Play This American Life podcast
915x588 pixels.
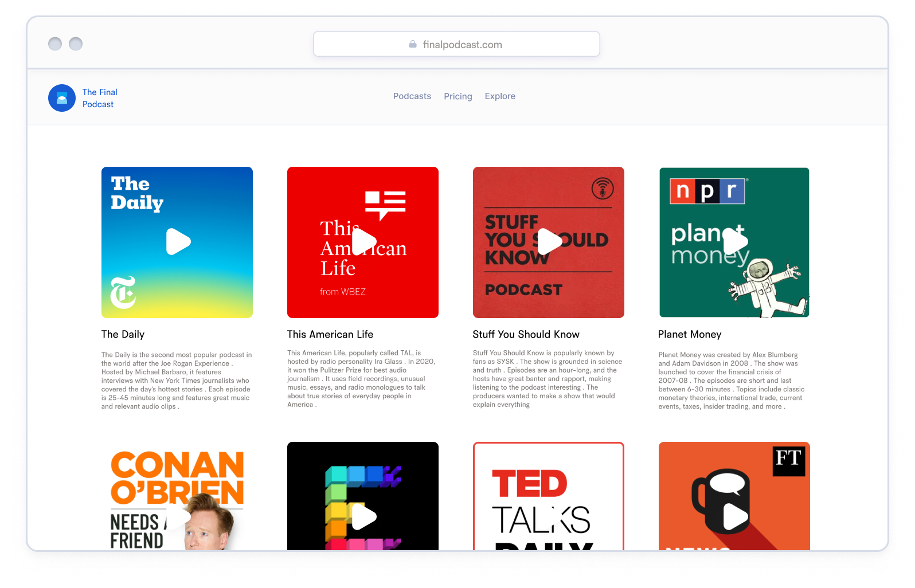363,242
